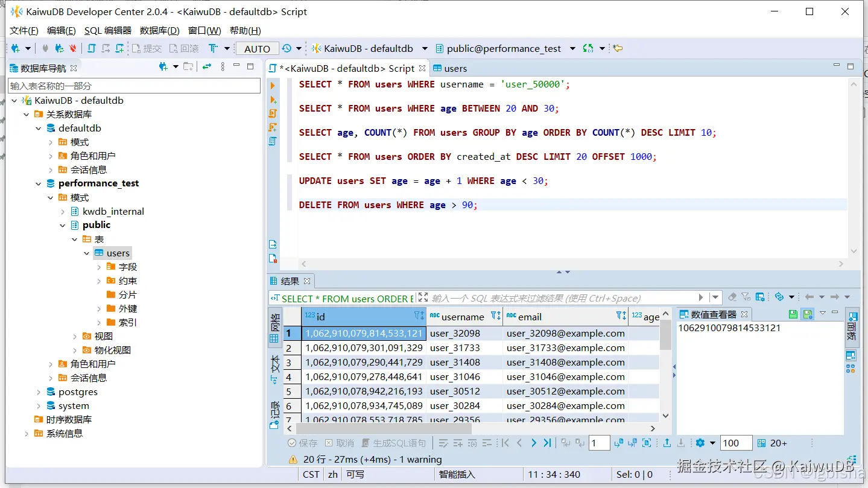868x488 pixels.
Task: Collapse the performance_test database node
Action: (39, 183)
